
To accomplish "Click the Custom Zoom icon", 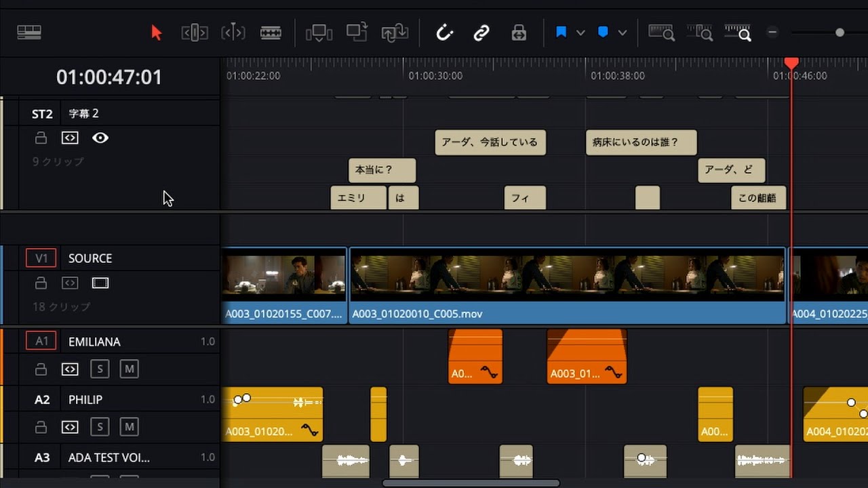I will [738, 33].
